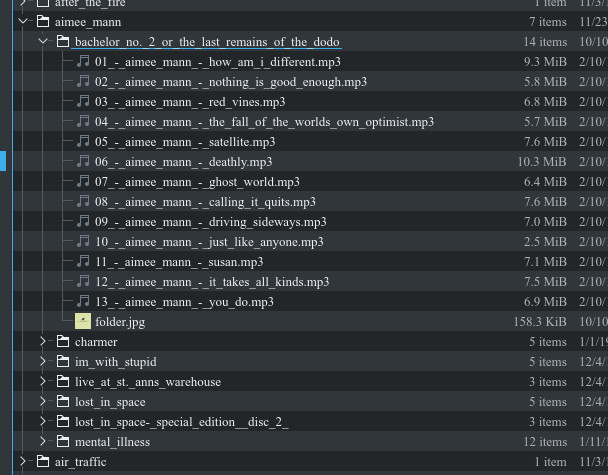608x475 pixels.
Task: Click music note icon for deathly.mp3
Action: tap(83, 161)
